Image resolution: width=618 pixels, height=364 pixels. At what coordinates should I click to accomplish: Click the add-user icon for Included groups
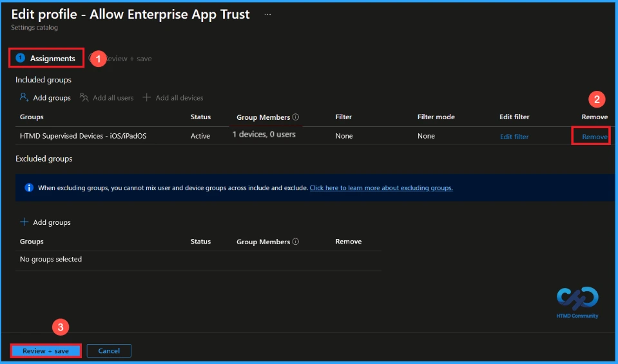[x=24, y=97]
